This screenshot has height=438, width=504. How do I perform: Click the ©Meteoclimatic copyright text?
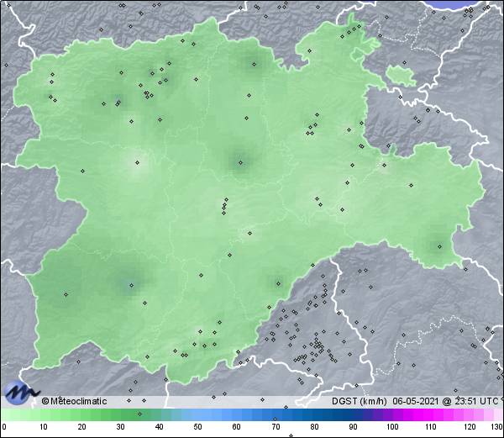coord(74,401)
